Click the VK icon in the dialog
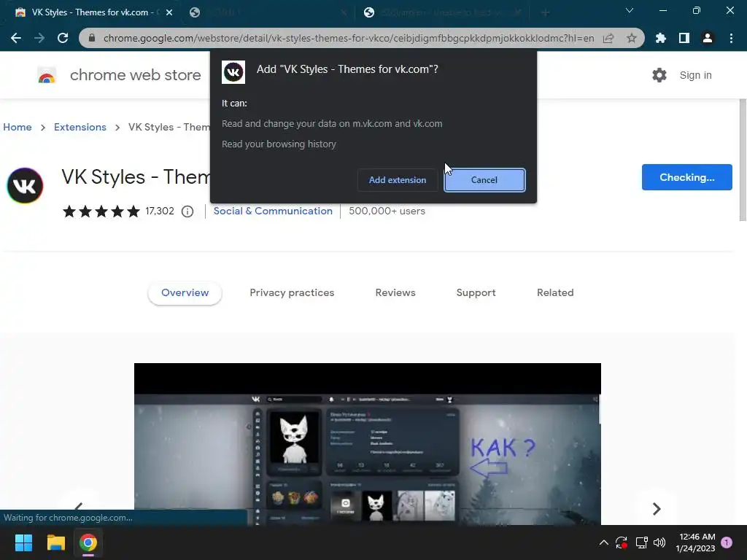 (x=233, y=72)
